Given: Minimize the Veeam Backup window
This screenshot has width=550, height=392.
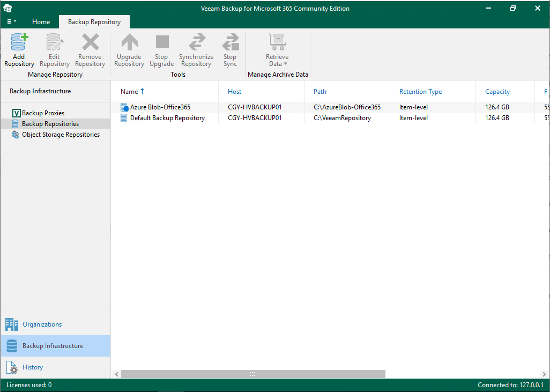Looking at the screenshot, I should pos(488,8).
